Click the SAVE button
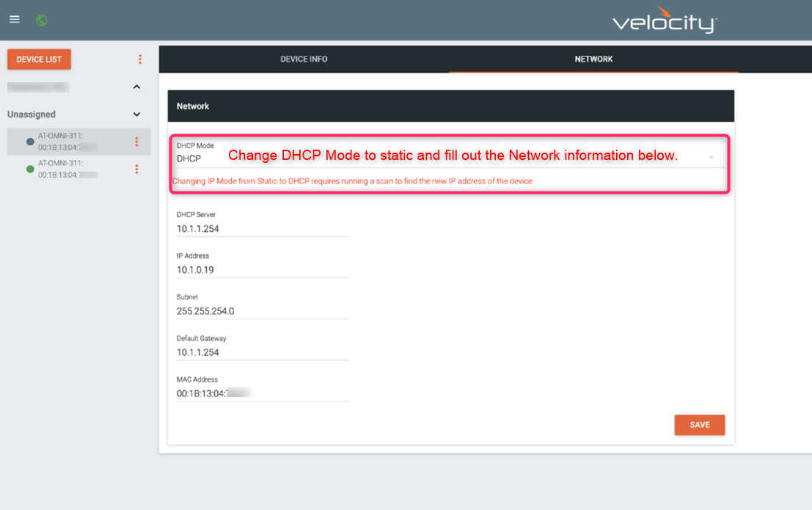 pos(699,425)
